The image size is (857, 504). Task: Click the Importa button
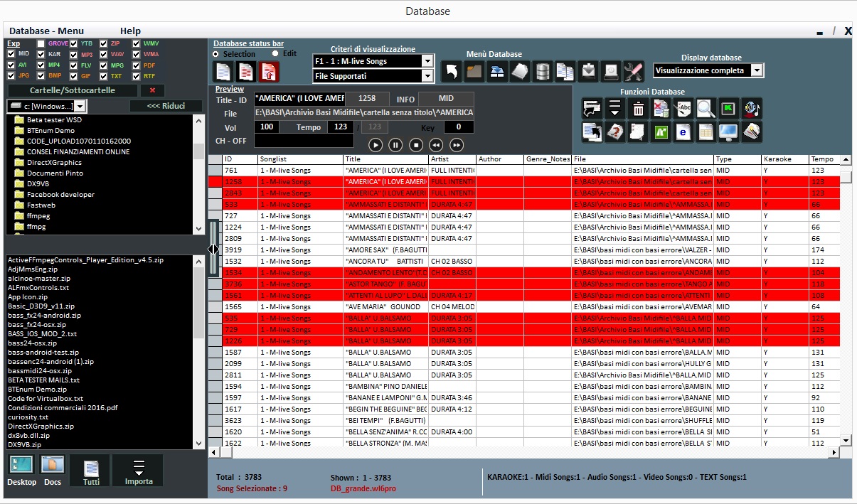(x=139, y=471)
